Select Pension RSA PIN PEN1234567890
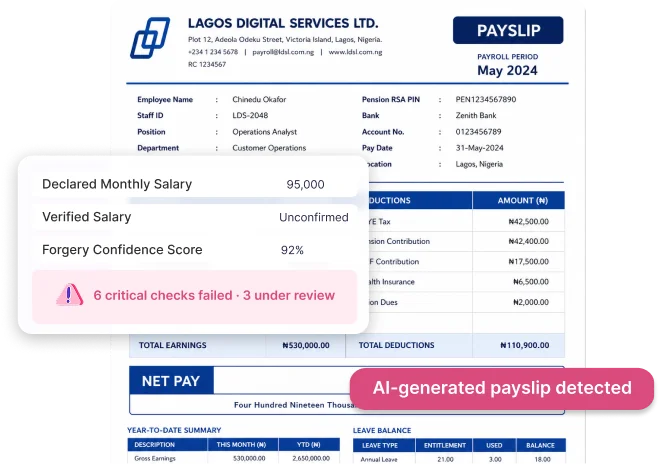The height and width of the screenshot is (464, 659). pyautogui.click(x=486, y=100)
